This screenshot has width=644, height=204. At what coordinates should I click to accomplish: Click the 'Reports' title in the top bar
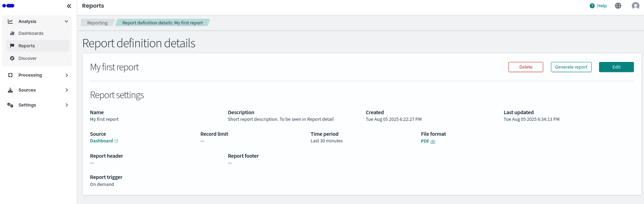(x=93, y=6)
